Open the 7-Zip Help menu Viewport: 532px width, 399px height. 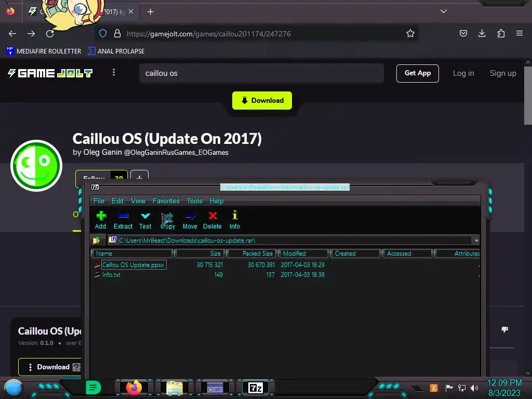tap(217, 201)
